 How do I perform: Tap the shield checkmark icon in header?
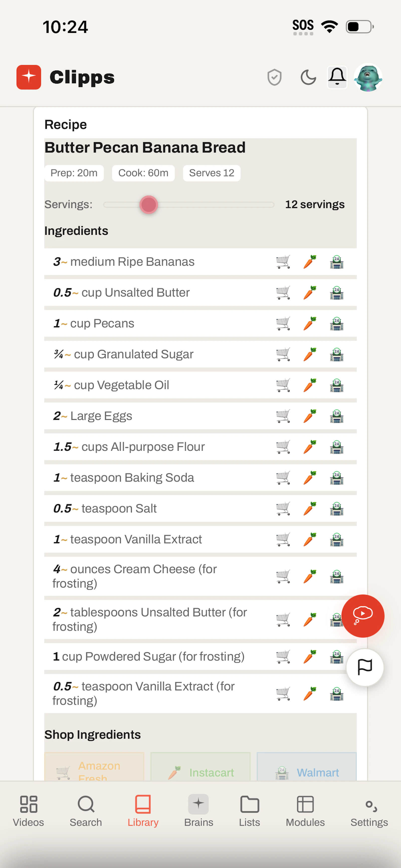pyautogui.click(x=274, y=77)
